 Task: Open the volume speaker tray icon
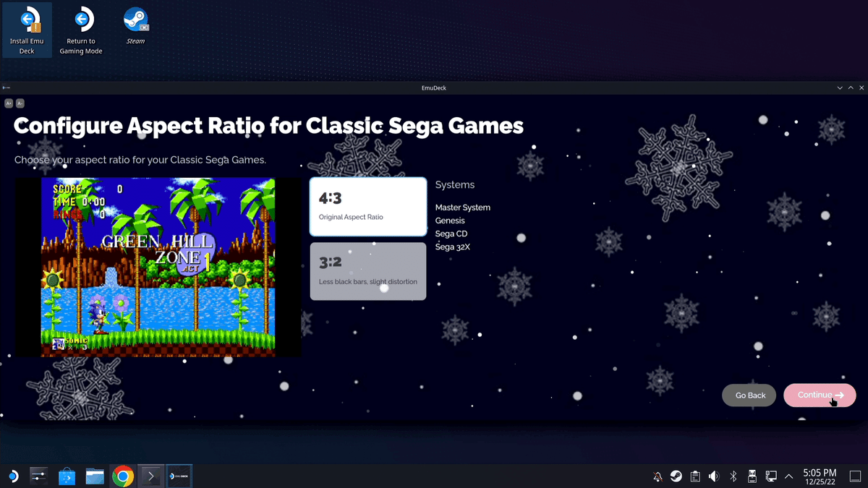tap(714, 476)
